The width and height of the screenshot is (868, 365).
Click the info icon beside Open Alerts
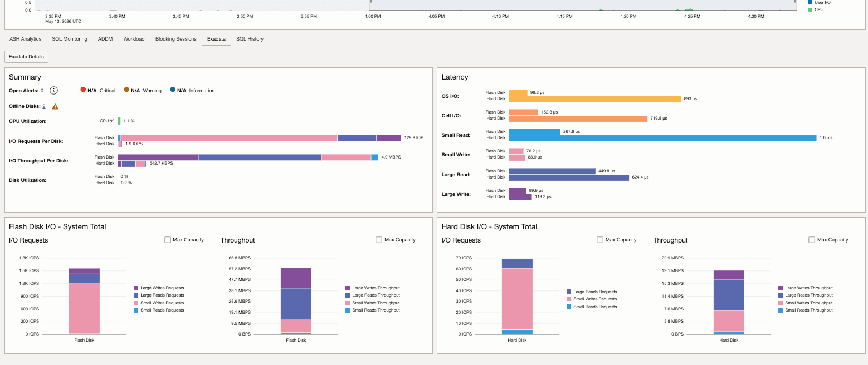point(54,90)
